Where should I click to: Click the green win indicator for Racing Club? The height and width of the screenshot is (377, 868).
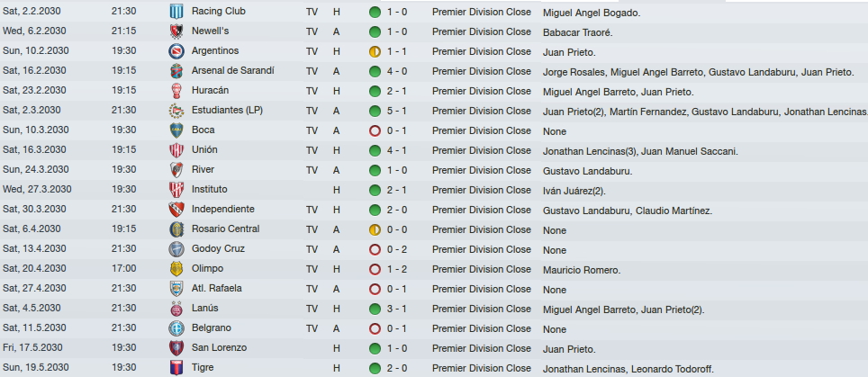[x=375, y=13]
